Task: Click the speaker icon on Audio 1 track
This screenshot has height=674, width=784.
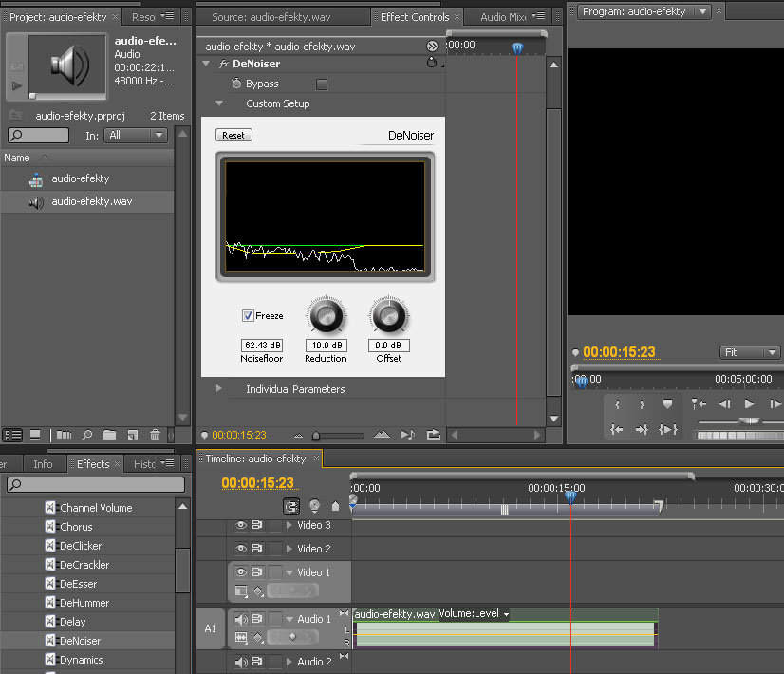Action: (x=241, y=619)
